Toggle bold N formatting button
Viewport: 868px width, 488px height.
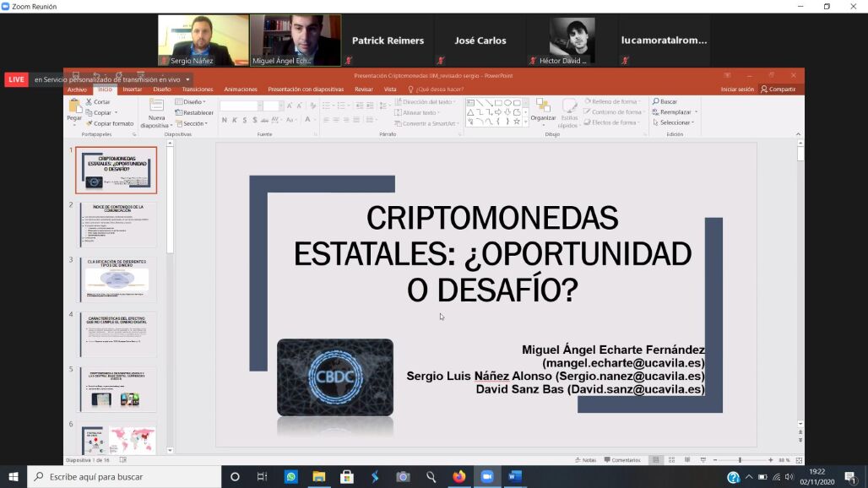[x=225, y=120]
